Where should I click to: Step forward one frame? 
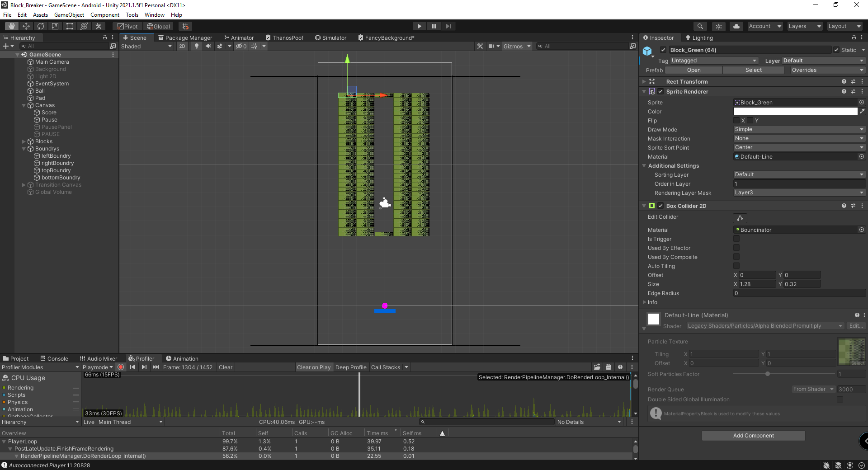448,26
